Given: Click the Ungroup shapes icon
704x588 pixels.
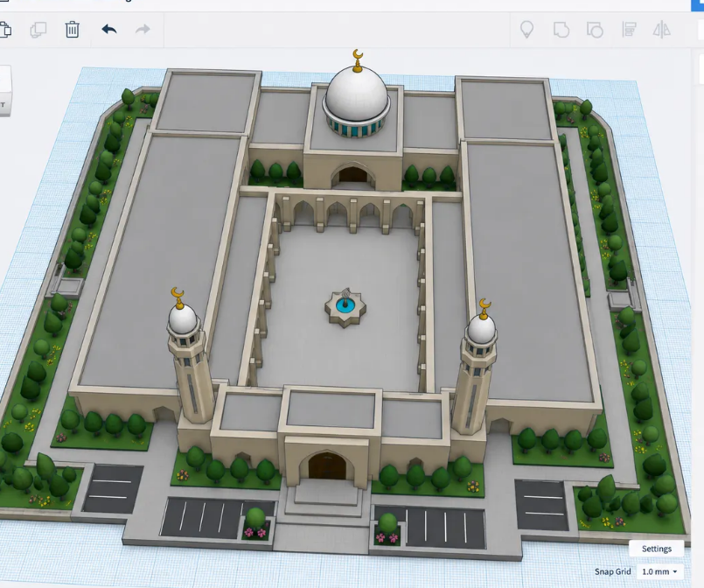Looking at the screenshot, I should tap(595, 30).
